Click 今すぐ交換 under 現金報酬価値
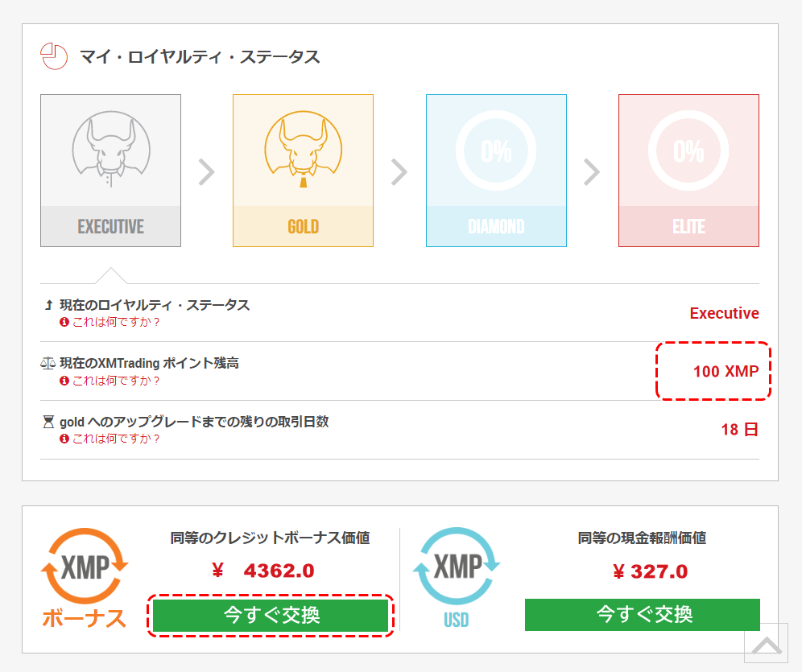The image size is (802, 672). tap(643, 615)
